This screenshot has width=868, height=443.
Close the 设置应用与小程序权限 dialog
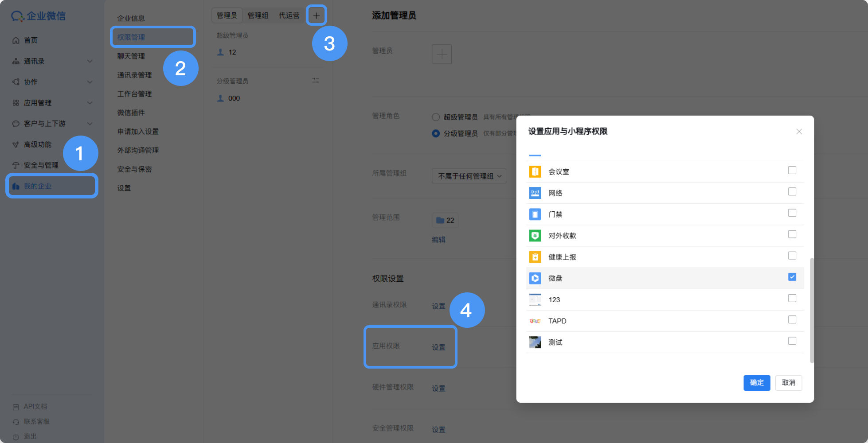(x=799, y=132)
